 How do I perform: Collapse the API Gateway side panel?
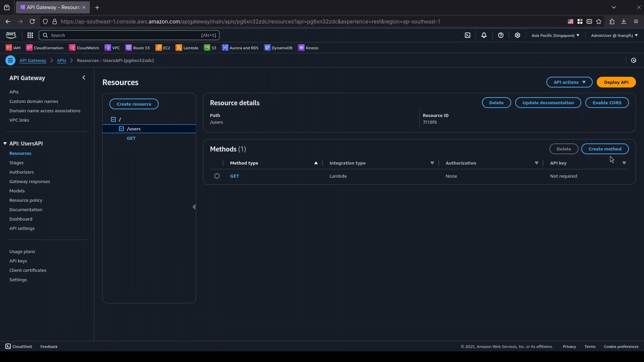point(84,78)
